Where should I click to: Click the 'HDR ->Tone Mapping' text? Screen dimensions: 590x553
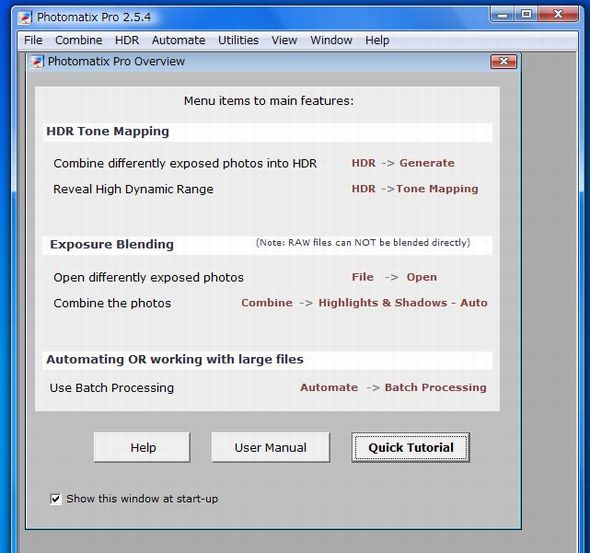[x=415, y=188]
